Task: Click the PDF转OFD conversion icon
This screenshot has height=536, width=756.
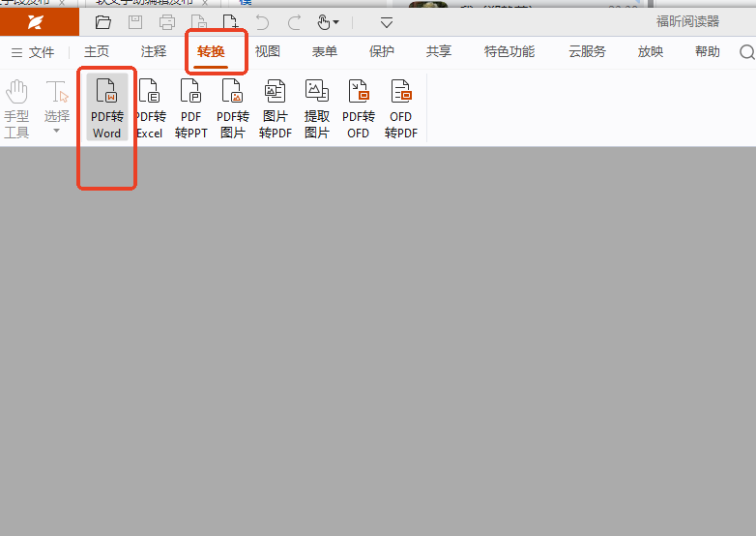Action: click(359, 107)
